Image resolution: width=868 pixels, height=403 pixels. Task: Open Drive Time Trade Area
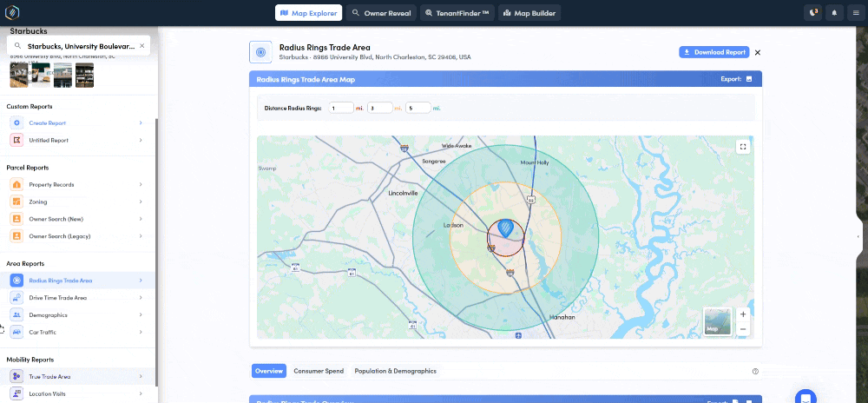tap(58, 298)
